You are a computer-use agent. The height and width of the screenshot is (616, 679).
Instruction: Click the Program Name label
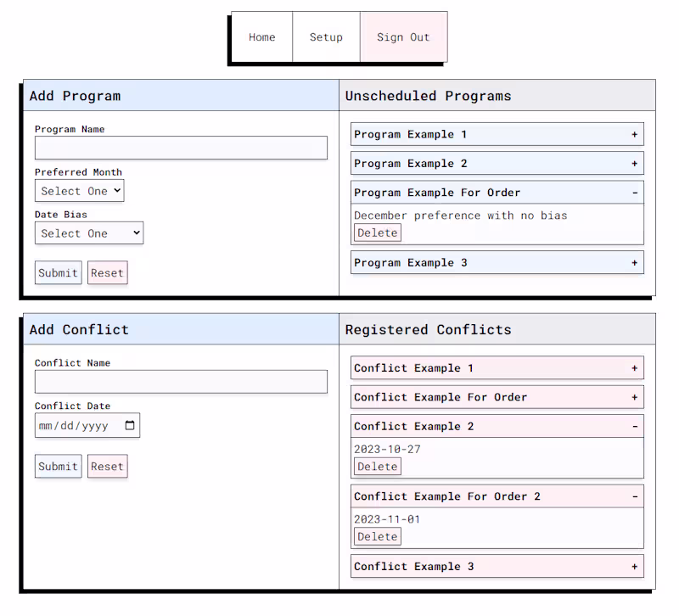(70, 130)
